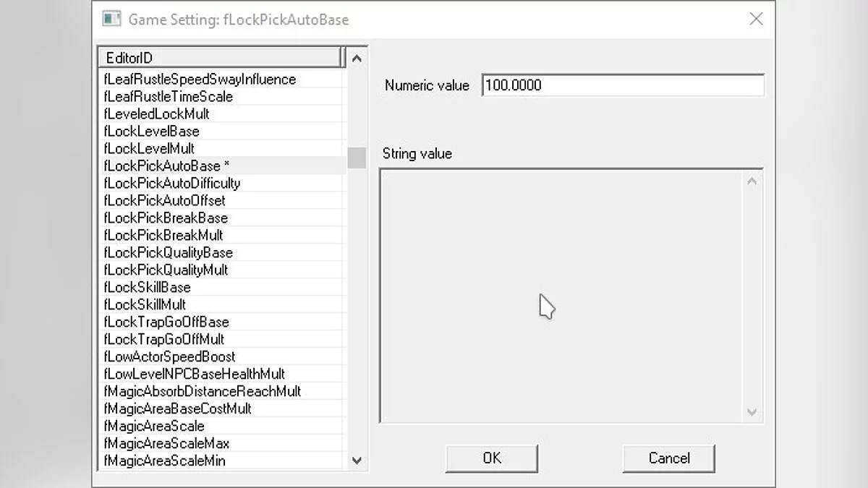Select fLockPickAutoDifficulty entry
The height and width of the screenshot is (488, 868).
point(171,183)
